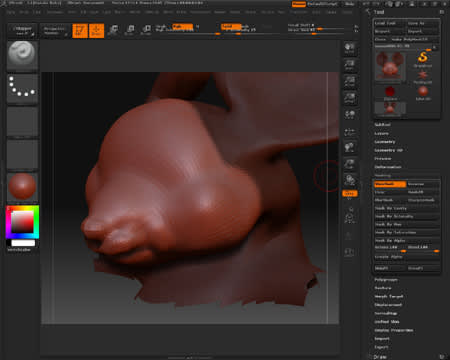Screen dimensions: 450x360
Task: Expand the NormalMap section
Action: pos(386,313)
